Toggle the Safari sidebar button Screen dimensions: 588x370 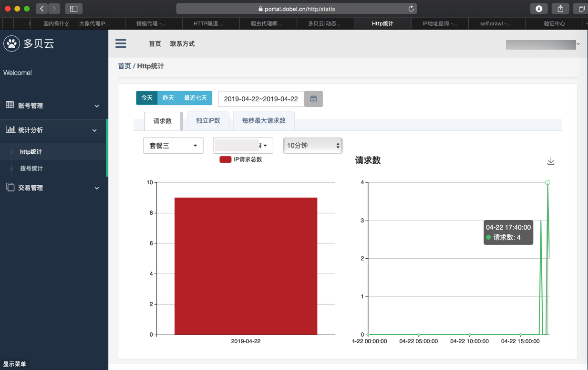[x=74, y=9]
